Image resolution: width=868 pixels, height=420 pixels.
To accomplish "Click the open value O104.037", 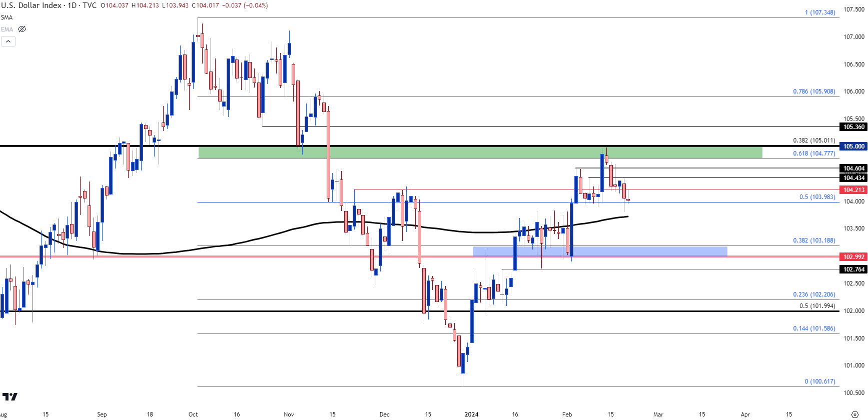I will click(x=115, y=5).
